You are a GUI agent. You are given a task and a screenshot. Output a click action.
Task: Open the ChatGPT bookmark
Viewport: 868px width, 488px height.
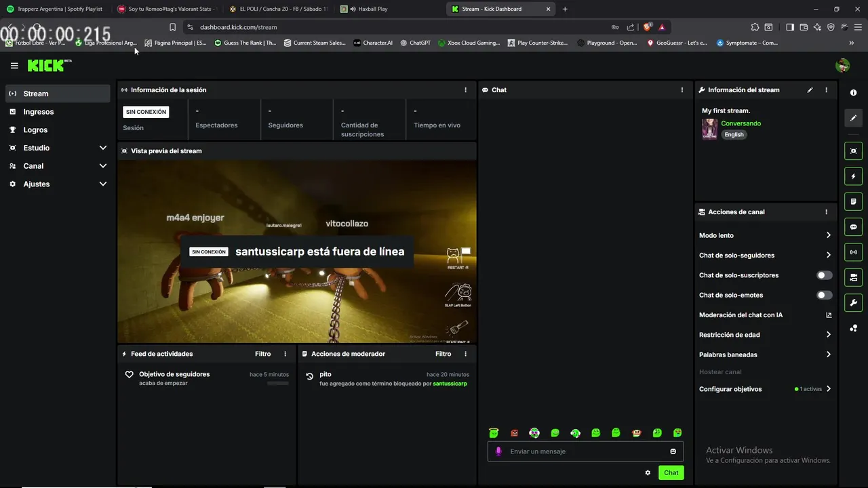pos(415,43)
